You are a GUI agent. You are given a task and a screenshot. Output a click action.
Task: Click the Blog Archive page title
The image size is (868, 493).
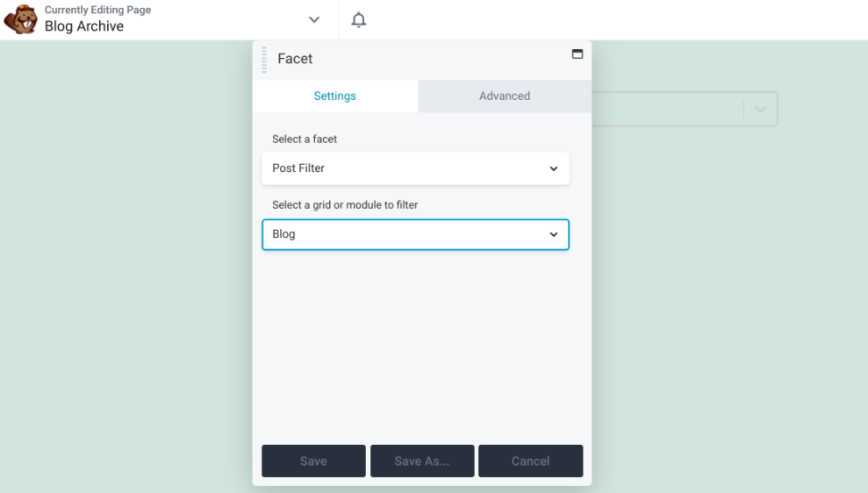tap(84, 27)
